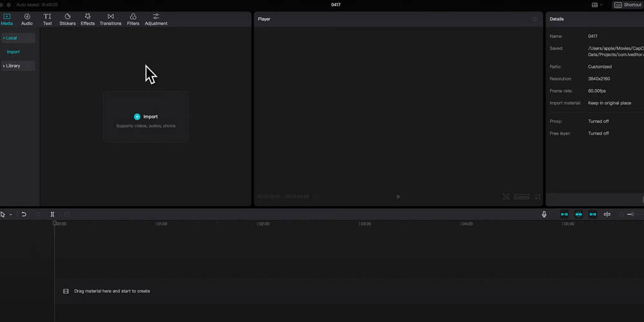Open the Adjustment tab
The width and height of the screenshot is (644, 322).
pyautogui.click(x=156, y=19)
